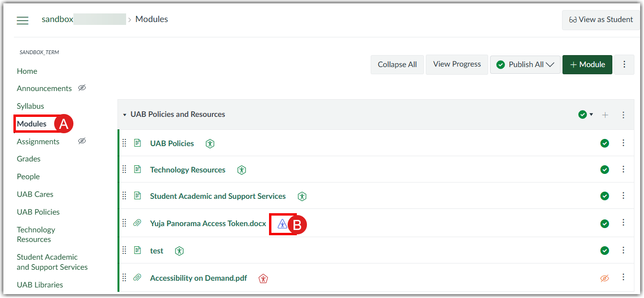Open Yuja Panorama accessibility report icon
The width and height of the screenshot is (644, 298).
click(282, 224)
